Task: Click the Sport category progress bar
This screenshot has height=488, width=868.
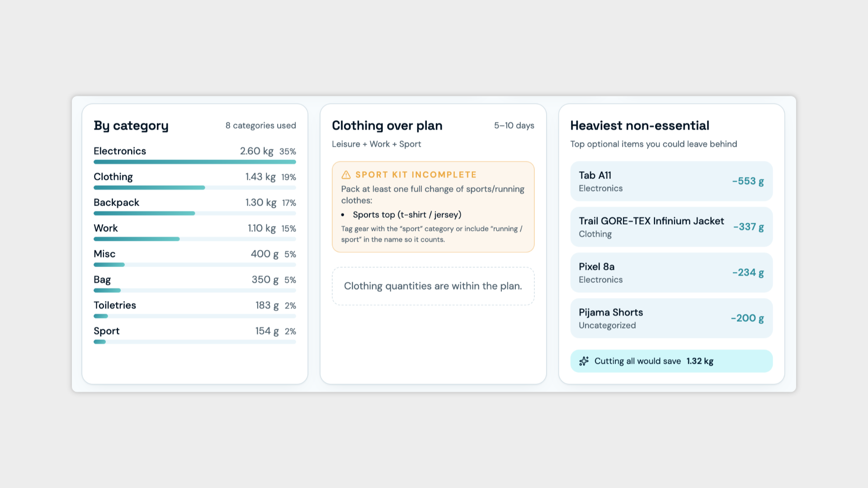Action: coord(195,342)
